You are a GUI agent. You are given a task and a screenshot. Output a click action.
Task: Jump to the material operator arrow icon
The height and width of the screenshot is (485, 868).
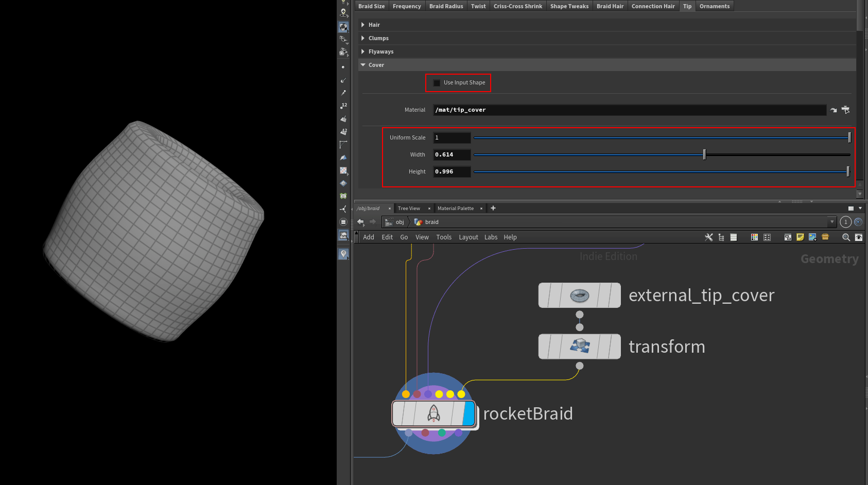click(834, 110)
